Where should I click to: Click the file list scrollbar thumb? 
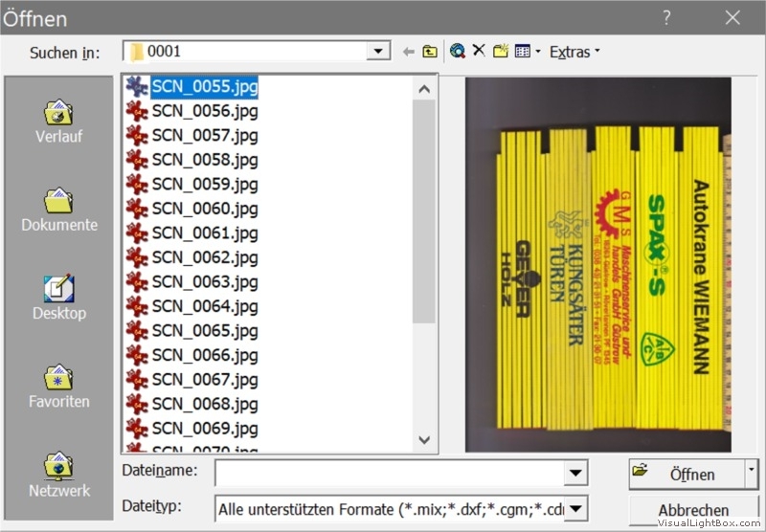424,211
